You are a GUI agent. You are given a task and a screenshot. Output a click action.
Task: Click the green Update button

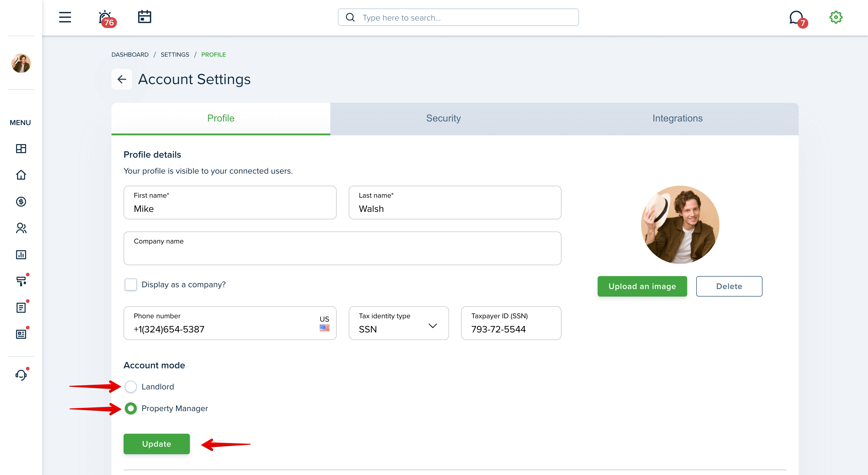pos(156,444)
